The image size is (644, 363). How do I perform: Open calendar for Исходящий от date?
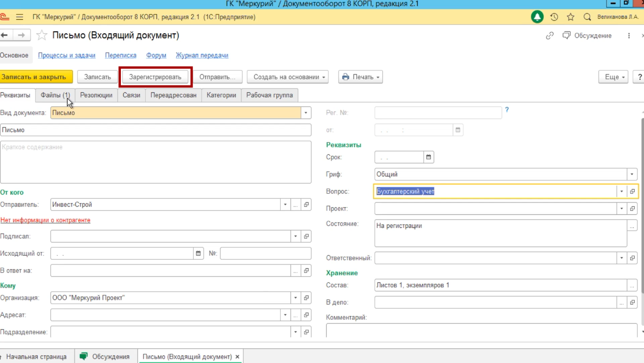[198, 253]
